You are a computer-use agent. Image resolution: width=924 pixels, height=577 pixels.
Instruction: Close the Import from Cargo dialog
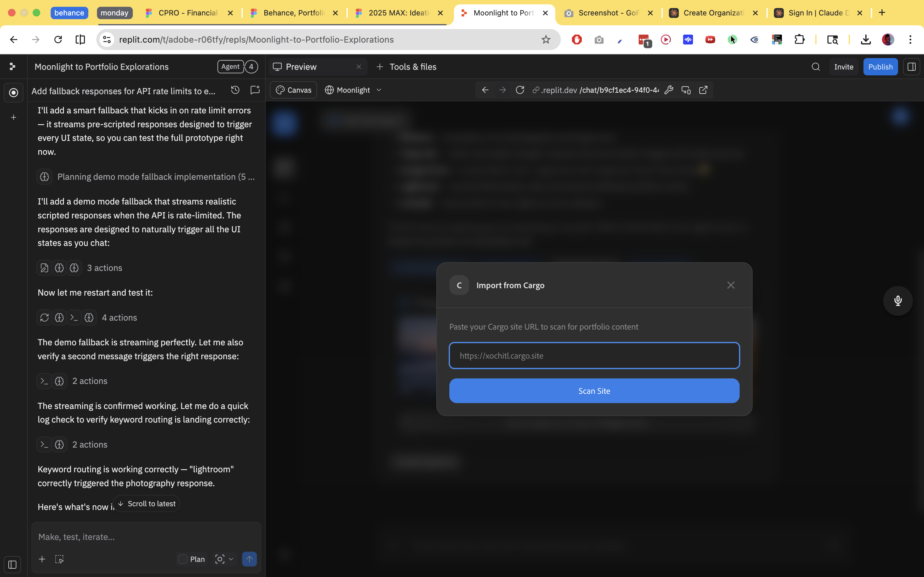(731, 285)
